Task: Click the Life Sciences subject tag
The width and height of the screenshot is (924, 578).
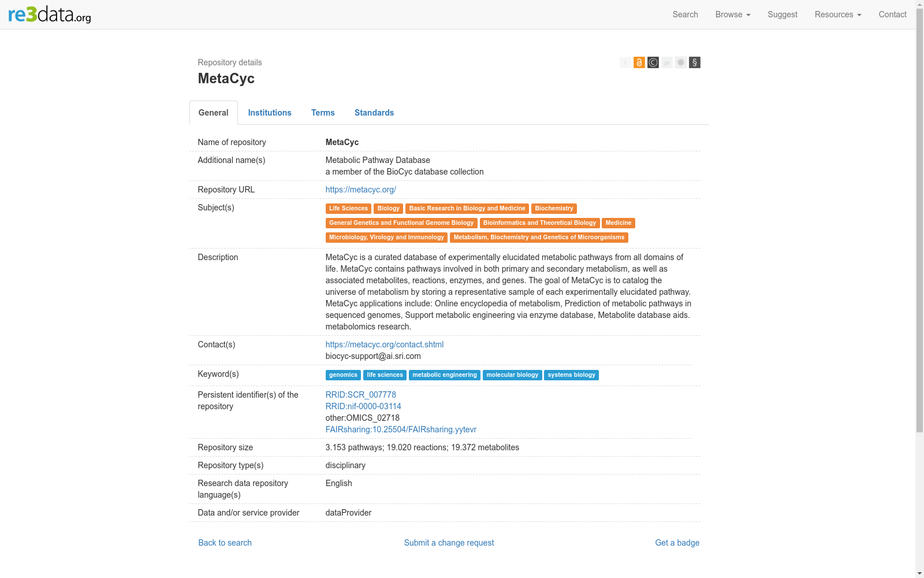Action: pyautogui.click(x=348, y=209)
